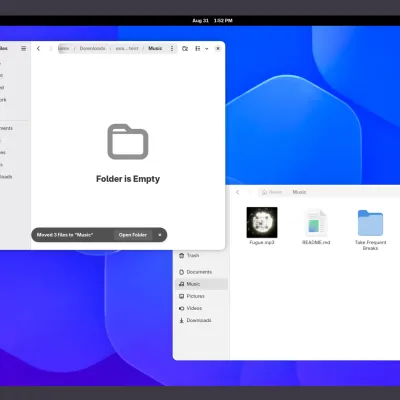Click the Videos icon in the rear sidebar
The height and width of the screenshot is (400, 400).
pos(181,308)
